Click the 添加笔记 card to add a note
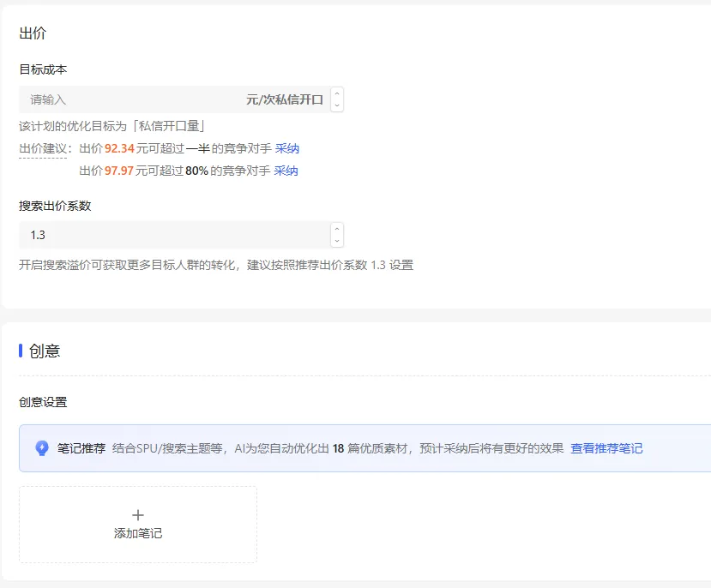711x588 pixels. (137, 525)
